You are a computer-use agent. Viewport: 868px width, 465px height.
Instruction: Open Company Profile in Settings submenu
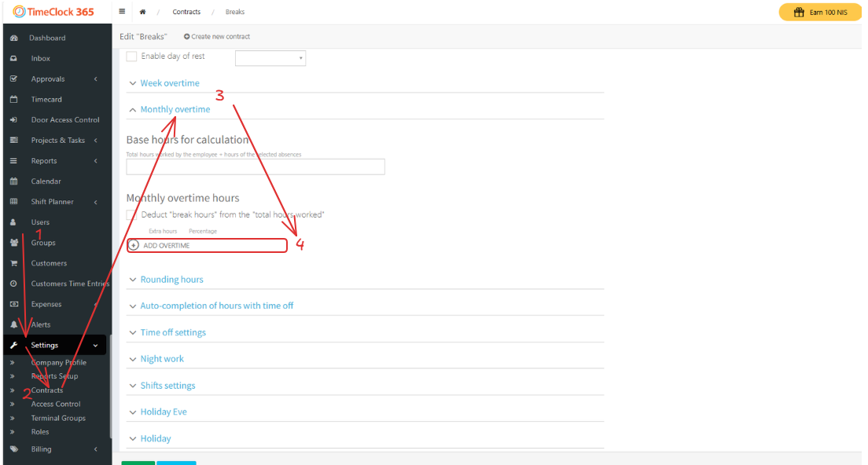pos(58,363)
